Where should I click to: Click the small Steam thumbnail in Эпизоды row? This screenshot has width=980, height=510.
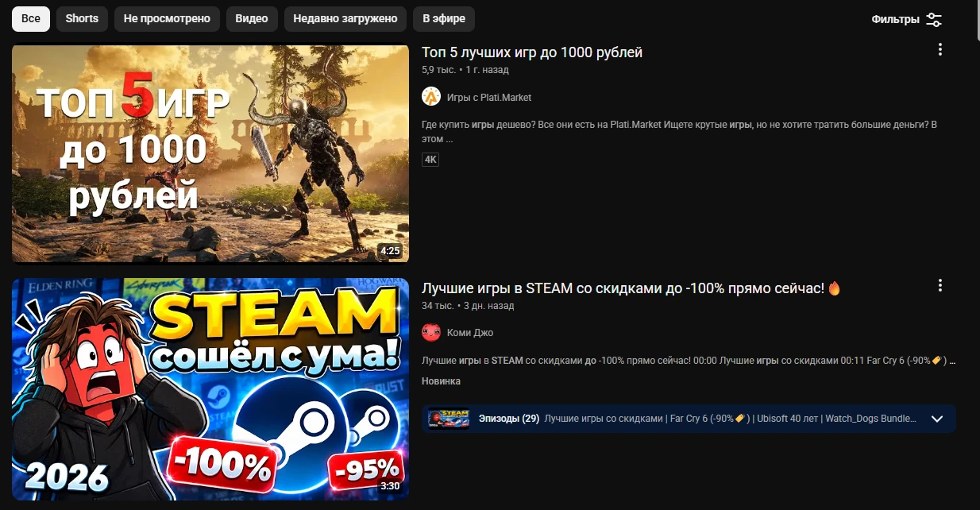coord(449,419)
